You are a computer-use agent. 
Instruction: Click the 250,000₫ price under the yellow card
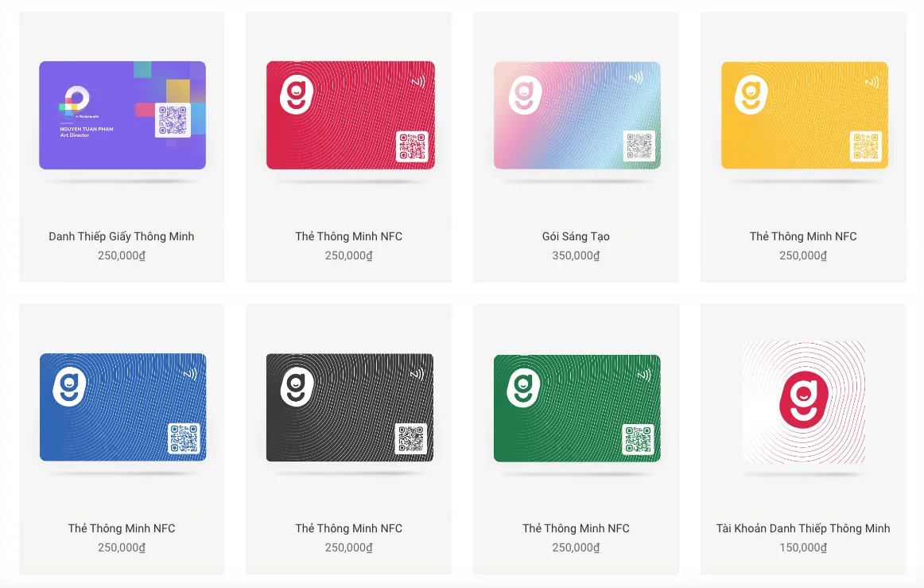click(803, 255)
